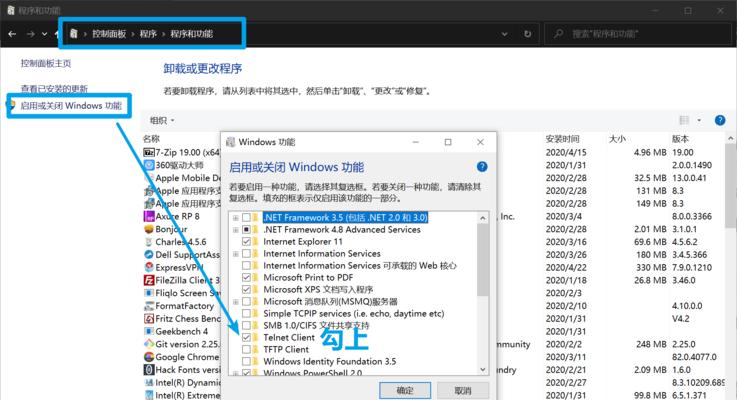Click the Fritz Chess Benchmark icon
The width and height of the screenshot is (737, 400).
[x=149, y=318]
